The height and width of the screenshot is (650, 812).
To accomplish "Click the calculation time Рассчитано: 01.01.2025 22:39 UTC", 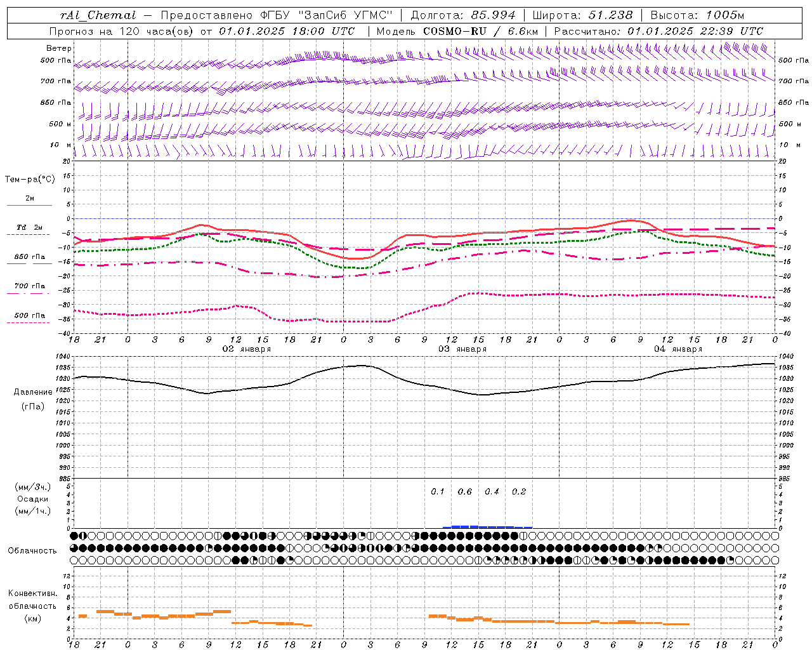I will (658, 31).
